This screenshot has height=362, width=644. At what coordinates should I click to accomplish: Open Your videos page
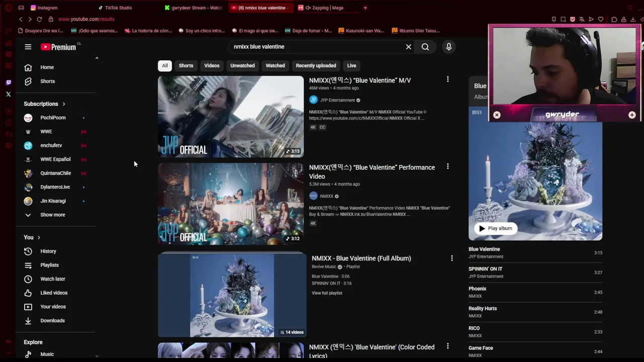pos(53,307)
